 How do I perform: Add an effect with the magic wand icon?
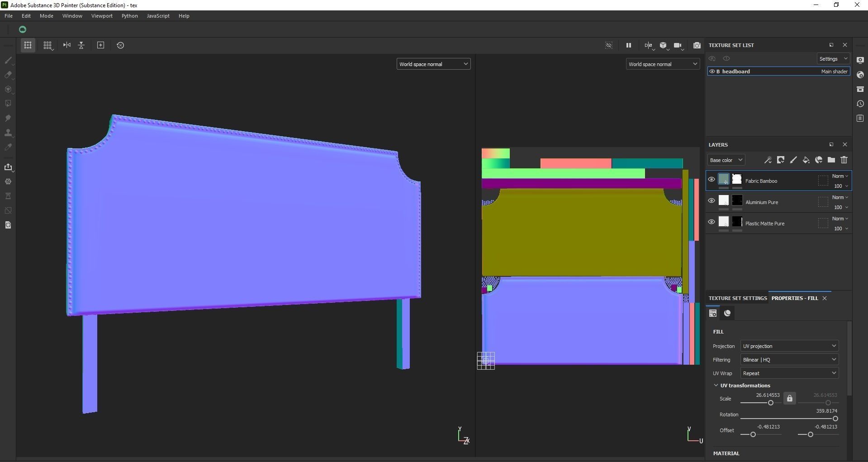pyautogui.click(x=768, y=160)
